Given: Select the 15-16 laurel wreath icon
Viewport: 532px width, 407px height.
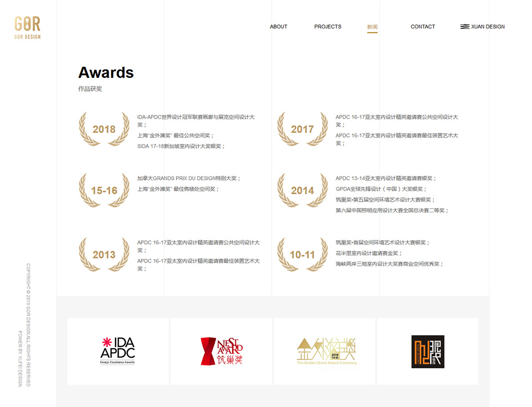Looking at the screenshot, I should pos(104,191).
